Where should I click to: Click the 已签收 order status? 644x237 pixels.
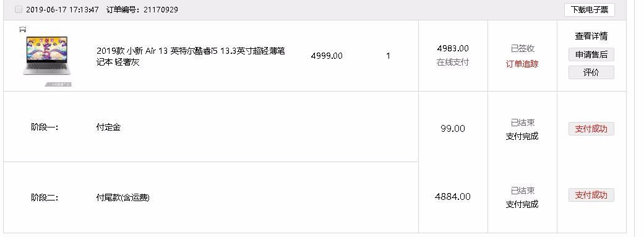pyautogui.click(x=522, y=48)
